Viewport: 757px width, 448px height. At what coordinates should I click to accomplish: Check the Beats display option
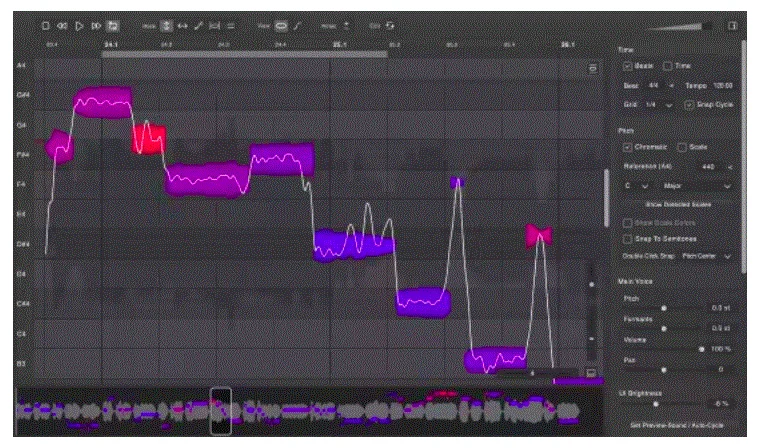pyautogui.click(x=627, y=66)
